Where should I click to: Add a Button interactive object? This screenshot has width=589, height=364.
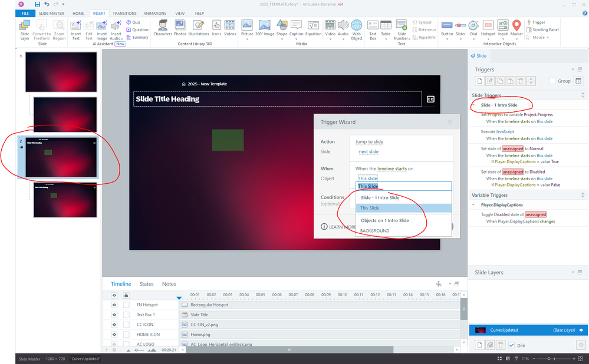[x=447, y=28]
